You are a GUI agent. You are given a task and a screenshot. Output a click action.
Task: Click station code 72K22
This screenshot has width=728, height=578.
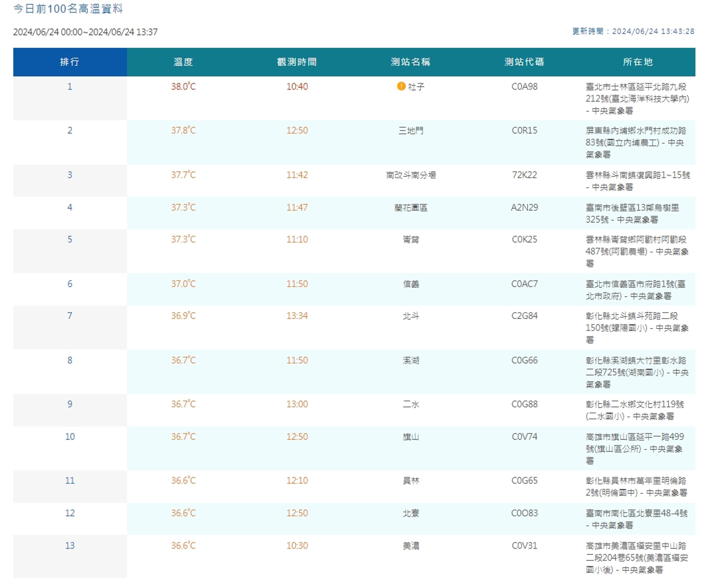(524, 175)
